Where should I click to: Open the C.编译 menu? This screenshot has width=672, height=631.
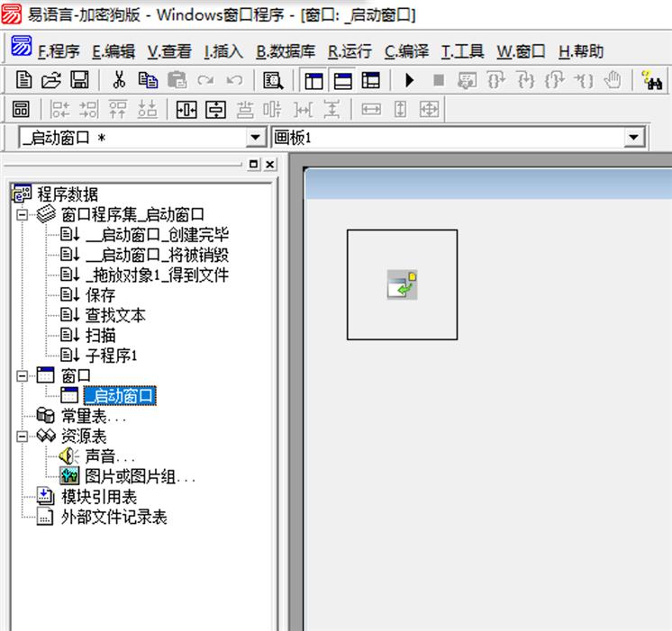point(406,51)
